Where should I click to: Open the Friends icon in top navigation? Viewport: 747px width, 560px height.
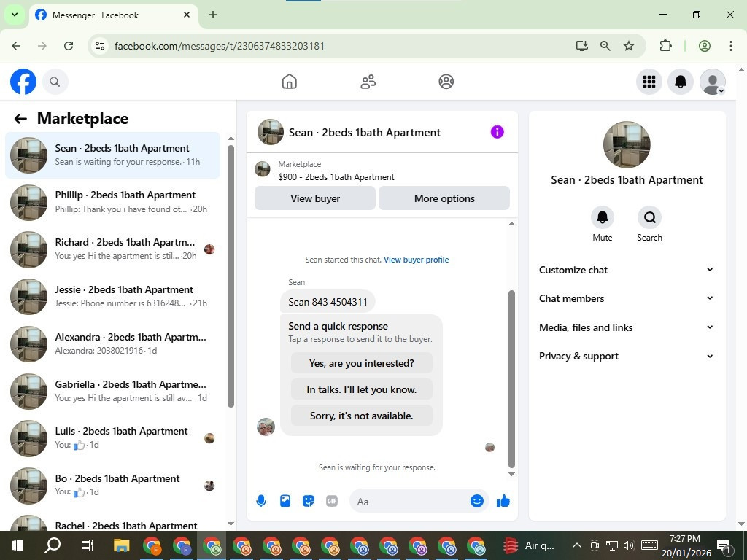click(x=368, y=82)
